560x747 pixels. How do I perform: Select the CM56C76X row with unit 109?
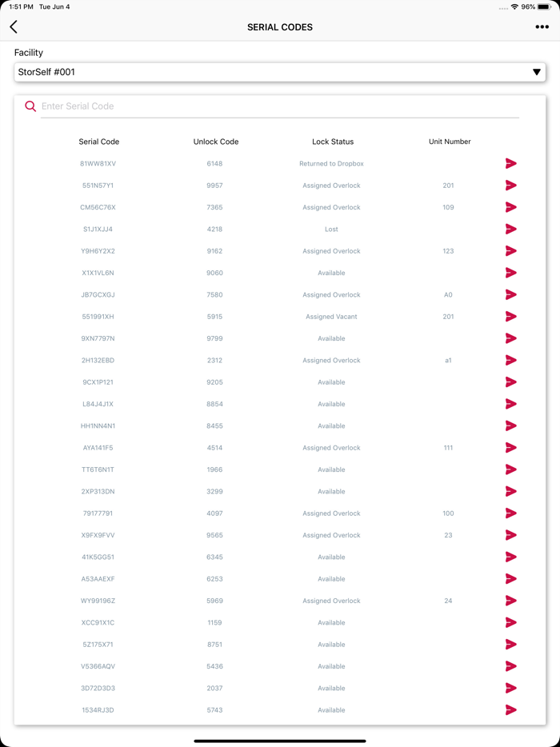click(98, 207)
